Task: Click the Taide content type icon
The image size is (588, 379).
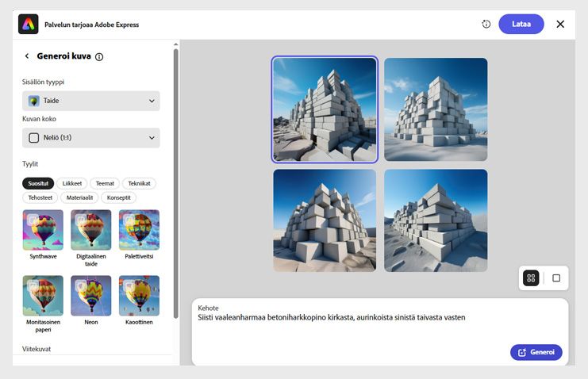Action: pyautogui.click(x=34, y=101)
